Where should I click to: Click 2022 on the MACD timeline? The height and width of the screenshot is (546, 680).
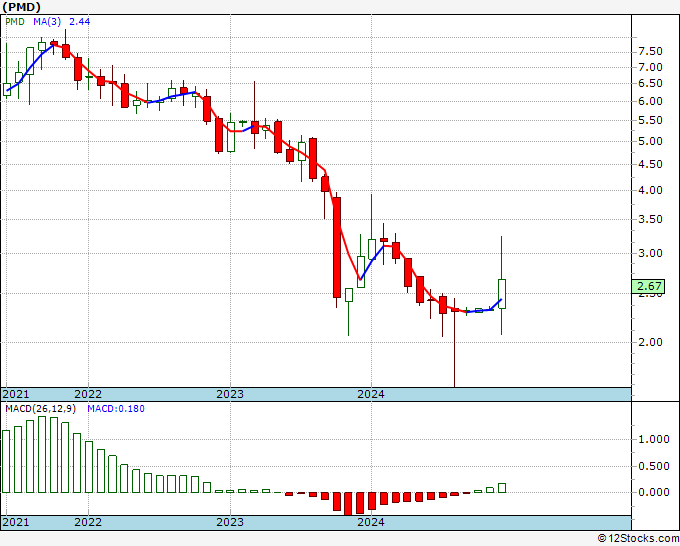pyautogui.click(x=88, y=522)
